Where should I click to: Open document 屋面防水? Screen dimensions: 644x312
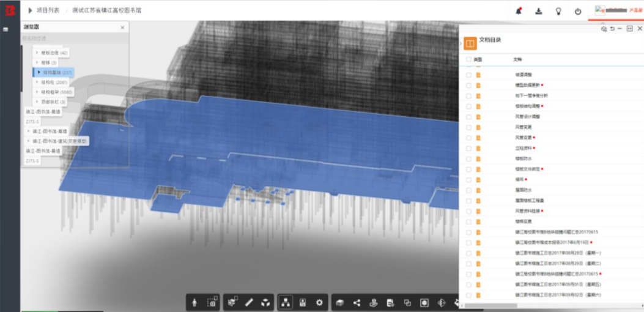tap(524, 190)
